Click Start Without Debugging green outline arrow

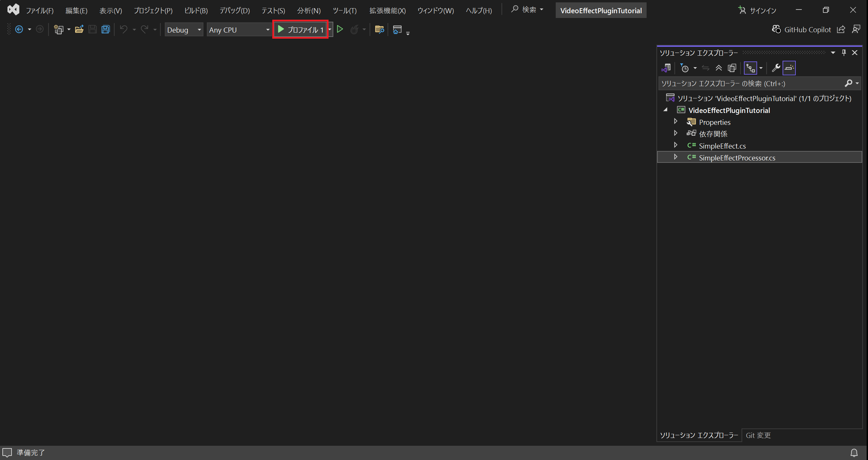tap(340, 30)
